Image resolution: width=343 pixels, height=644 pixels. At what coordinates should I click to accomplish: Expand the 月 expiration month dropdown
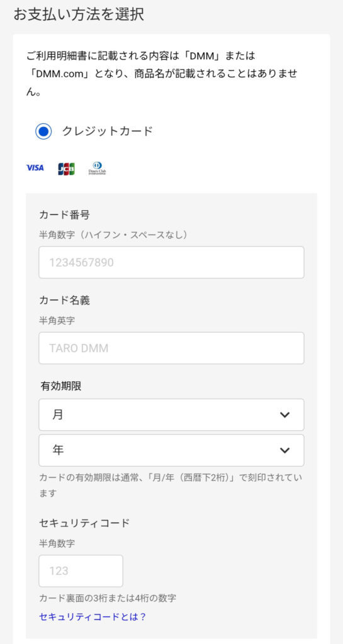tap(171, 414)
